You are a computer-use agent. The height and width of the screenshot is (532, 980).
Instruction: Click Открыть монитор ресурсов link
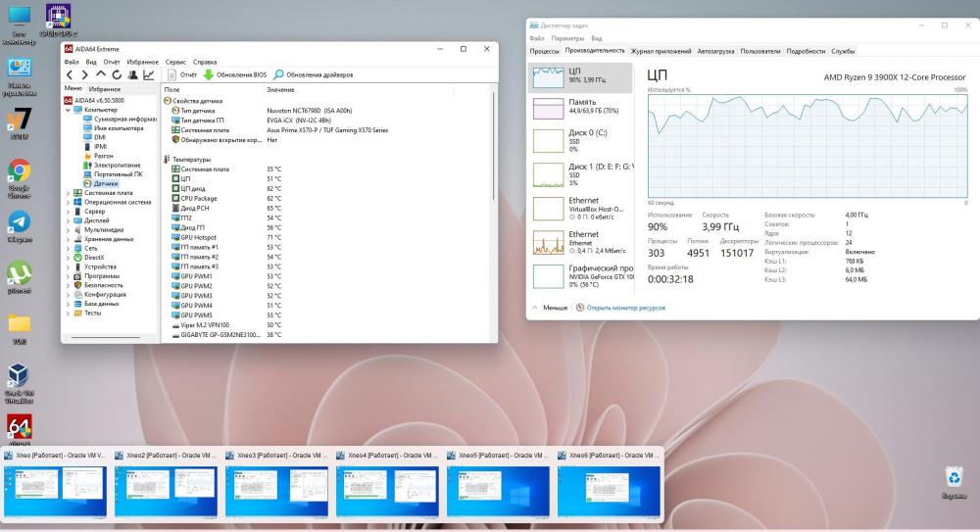coord(625,308)
